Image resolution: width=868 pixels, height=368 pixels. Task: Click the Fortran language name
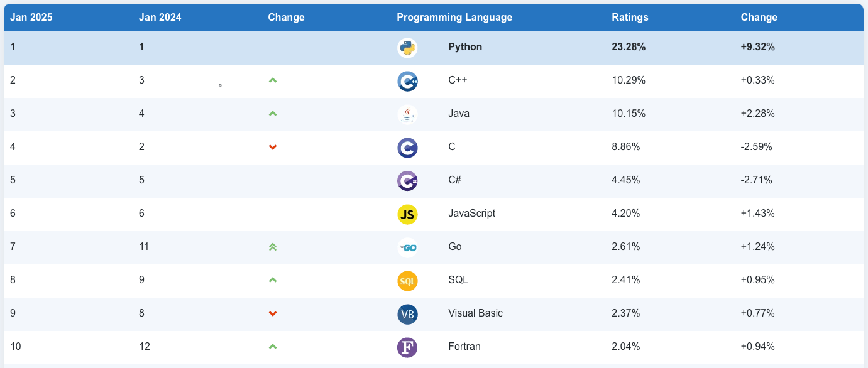tap(466, 347)
